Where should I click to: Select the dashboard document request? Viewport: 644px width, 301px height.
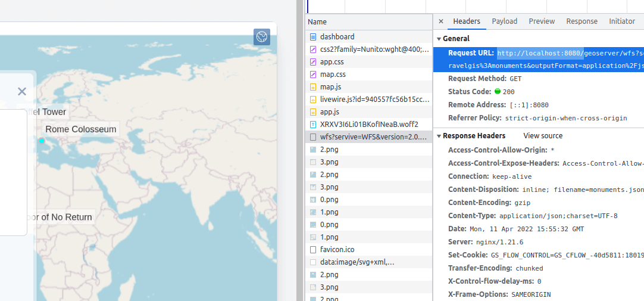coord(337,37)
